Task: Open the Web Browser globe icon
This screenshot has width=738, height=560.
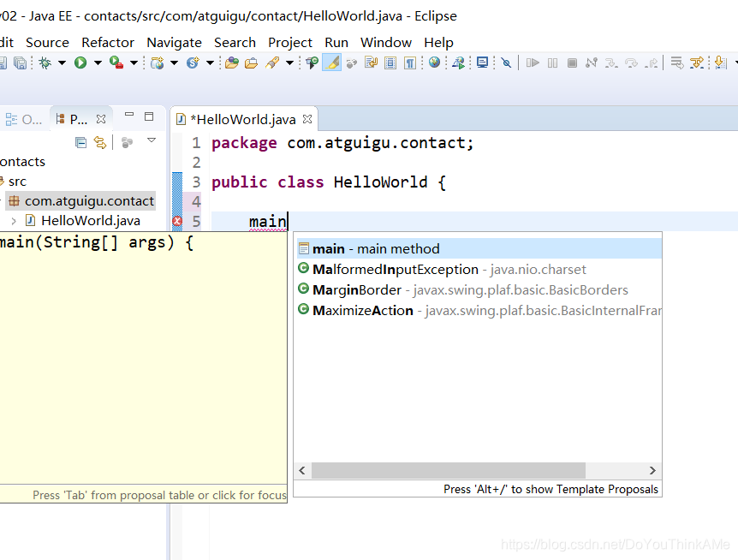Action: tap(434, 63)
